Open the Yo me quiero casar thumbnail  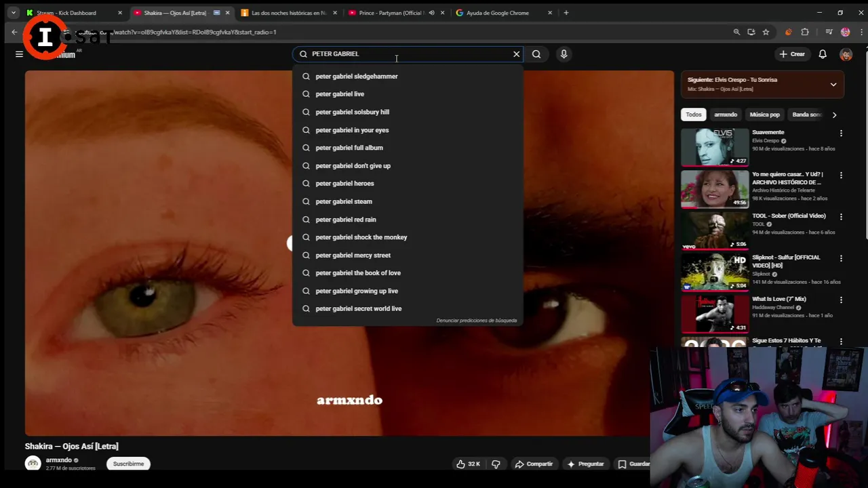715,188
